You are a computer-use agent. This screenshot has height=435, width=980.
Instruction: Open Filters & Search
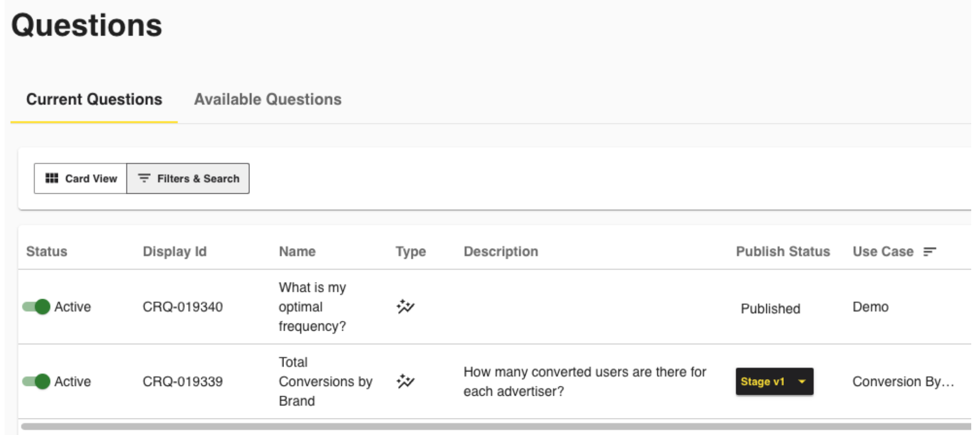(x=188, y=179)
